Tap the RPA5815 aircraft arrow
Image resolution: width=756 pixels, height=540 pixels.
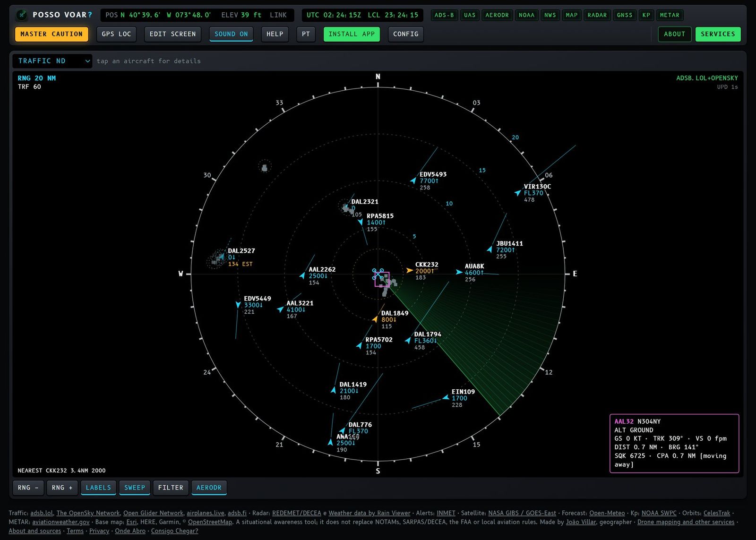(361, 222)
